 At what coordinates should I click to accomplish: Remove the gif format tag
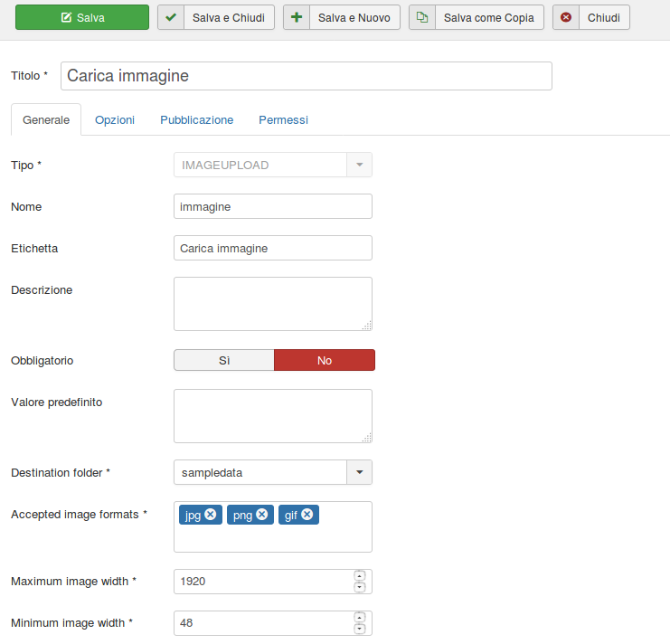[x=307, y=515]
